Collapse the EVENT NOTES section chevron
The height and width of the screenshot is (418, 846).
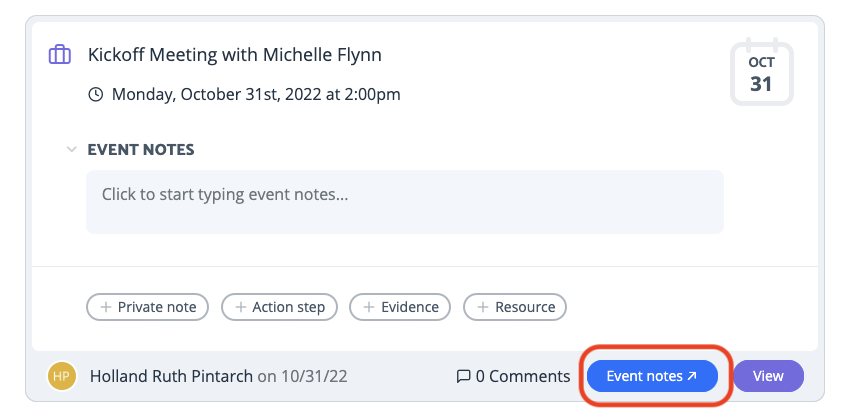click(71, 149)
